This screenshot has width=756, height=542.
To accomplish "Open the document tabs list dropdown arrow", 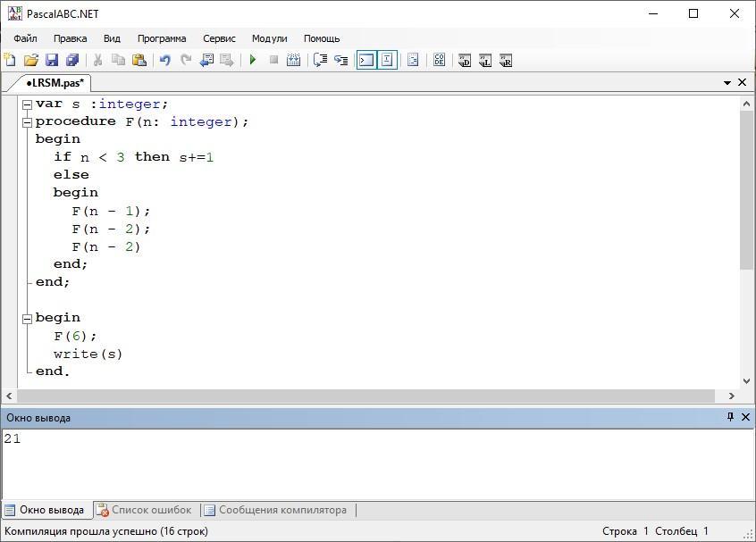I will click(727, 83).
